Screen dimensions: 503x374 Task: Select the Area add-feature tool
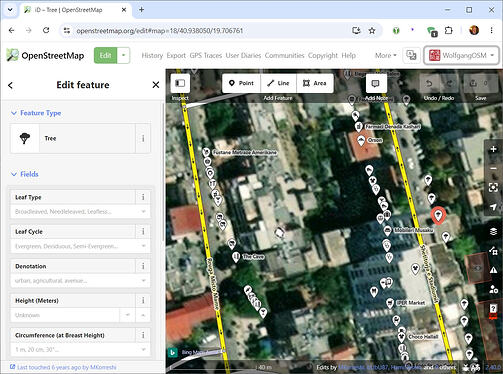point(315,83)
